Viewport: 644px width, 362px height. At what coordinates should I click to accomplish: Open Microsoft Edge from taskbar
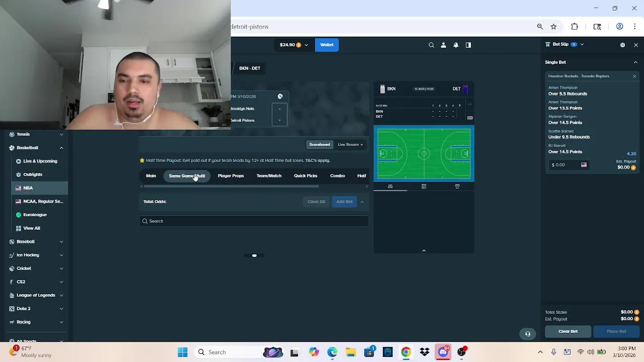click(333, 352)
